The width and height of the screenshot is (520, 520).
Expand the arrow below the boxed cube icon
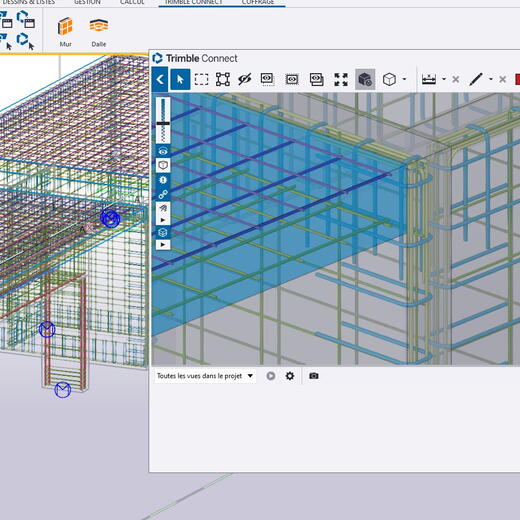click(163, 245)
